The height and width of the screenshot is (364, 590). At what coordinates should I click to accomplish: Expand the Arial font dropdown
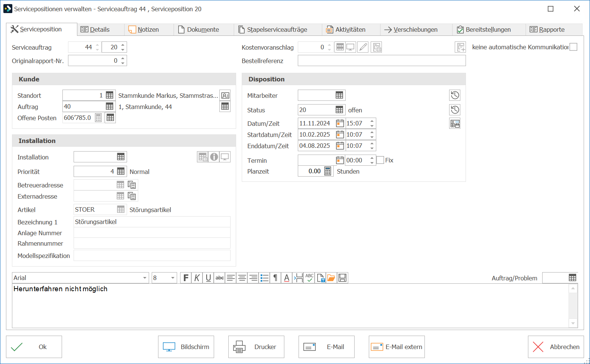(145, 278)
